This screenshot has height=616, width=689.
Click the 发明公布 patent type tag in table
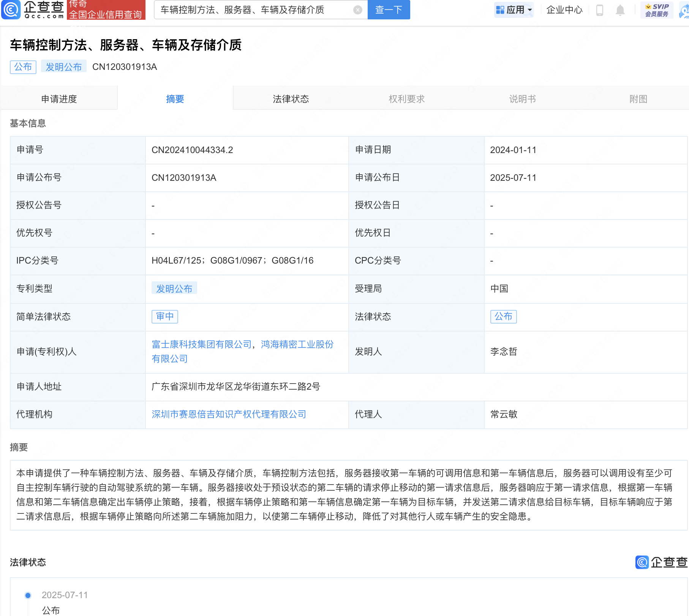(x=174, y=289)
